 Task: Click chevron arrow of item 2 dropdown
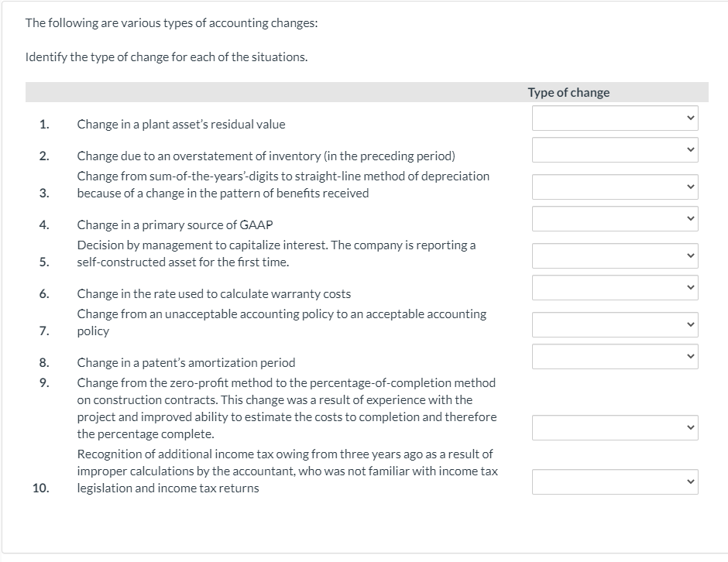click(x=690, y=149)
